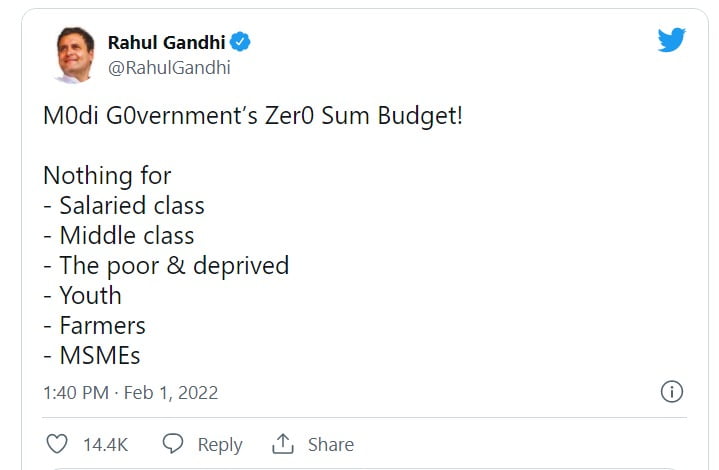The width and height of the screenshot is (719, 470).
Task: Click the share arrow icon
Action: (283, 444)
